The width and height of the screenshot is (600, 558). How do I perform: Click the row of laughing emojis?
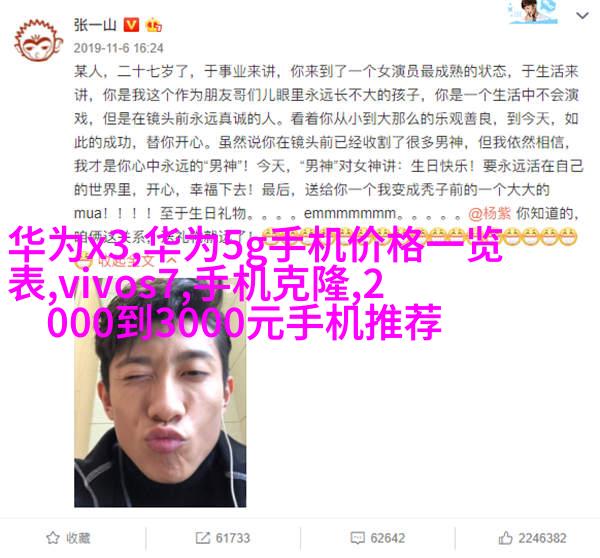420,237
